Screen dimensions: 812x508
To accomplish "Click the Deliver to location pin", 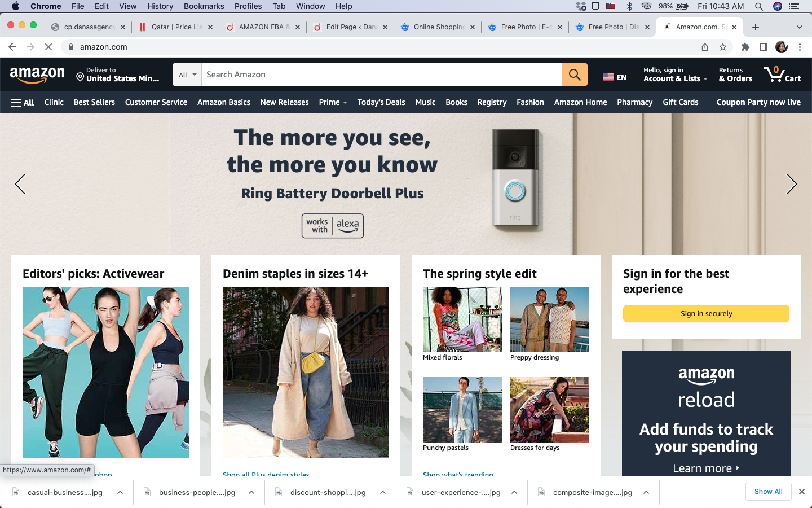I will [80, 77].
